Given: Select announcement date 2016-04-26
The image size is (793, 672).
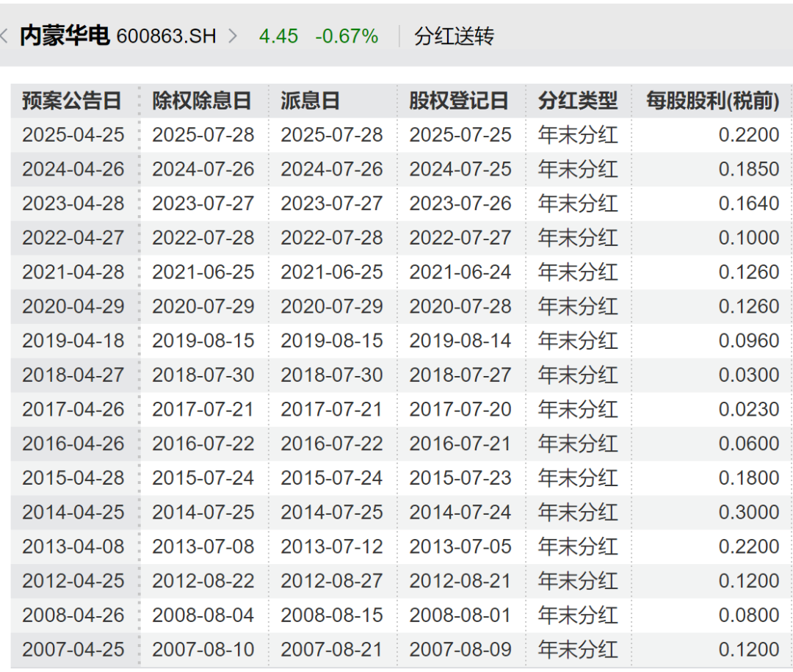Looking at the screenshot, I should tap(73, 444).
